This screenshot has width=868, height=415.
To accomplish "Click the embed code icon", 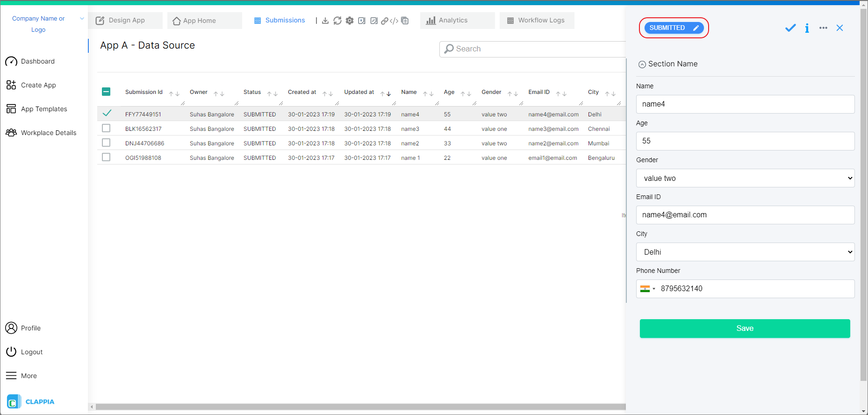I will tap(394, 21).
